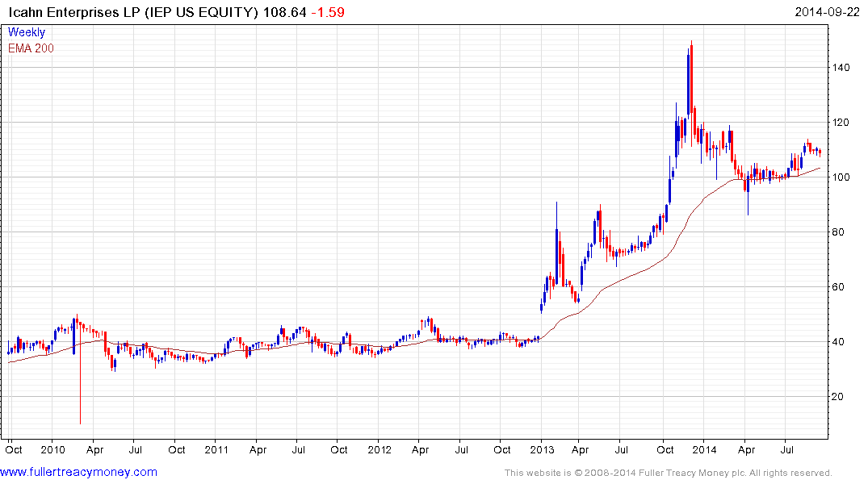Click the 120 price axis label
Screen dimensions: 868x484
tap(841, 123)
